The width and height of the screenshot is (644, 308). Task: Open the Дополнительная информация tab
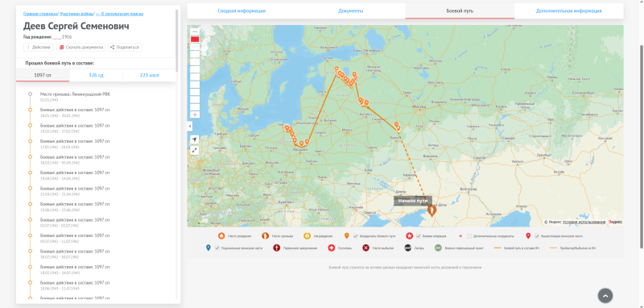pyautogui.click(x=568, y=11)
